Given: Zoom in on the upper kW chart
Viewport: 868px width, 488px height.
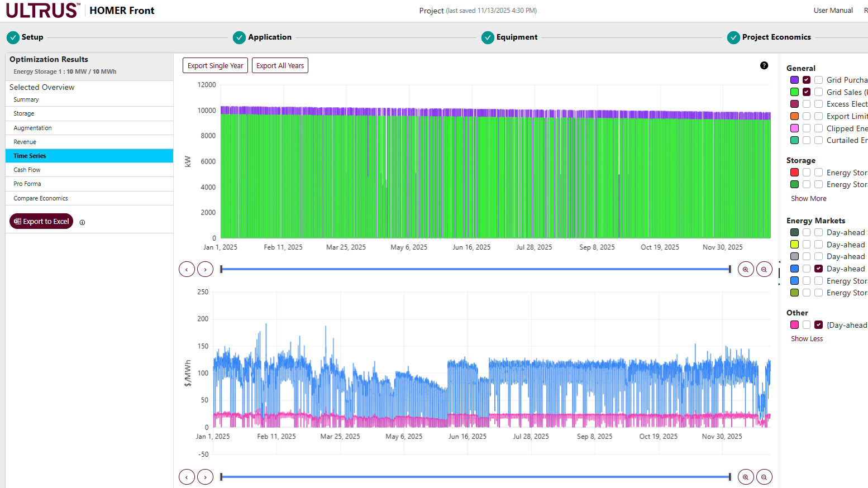Looking at the screenshot, I should (x=746, y=269).
